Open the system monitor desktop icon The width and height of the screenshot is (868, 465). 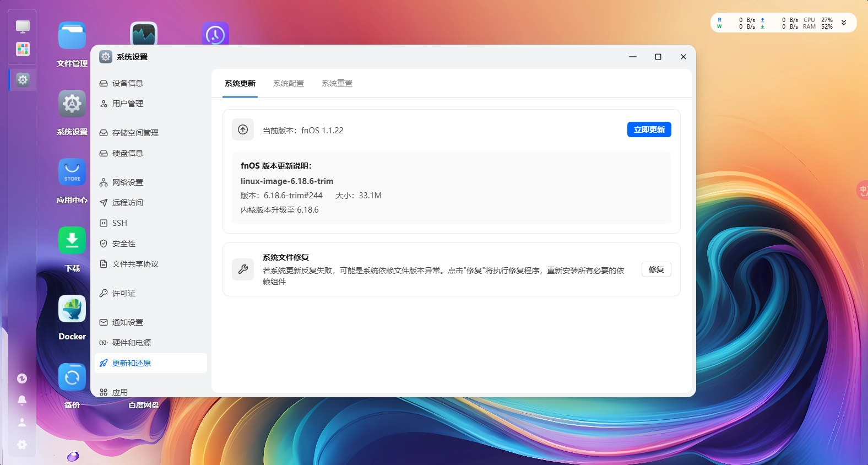point(144,34)
